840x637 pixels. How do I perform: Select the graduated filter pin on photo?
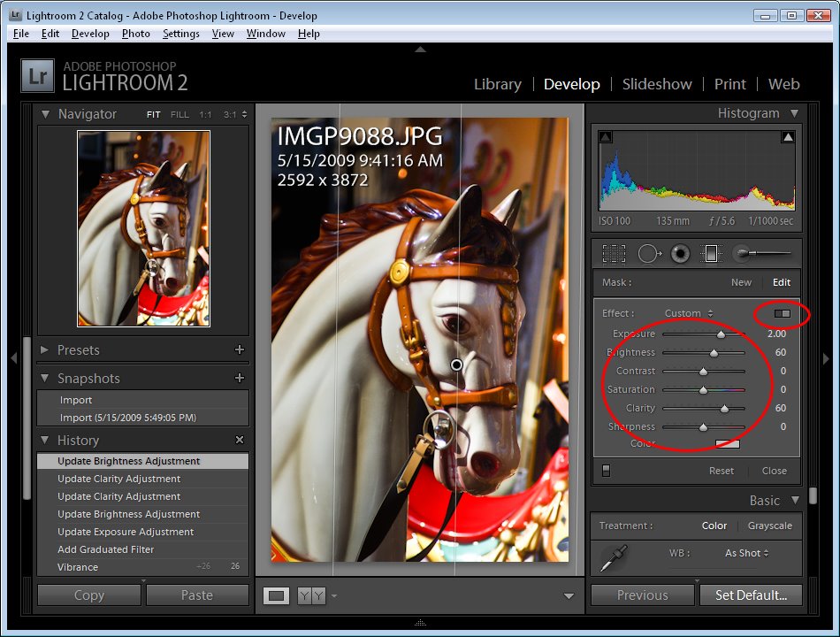coord(456,365)
